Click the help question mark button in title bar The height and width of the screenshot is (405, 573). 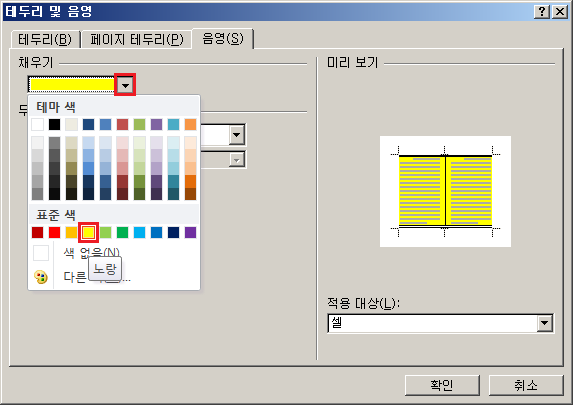click(542, 12)
